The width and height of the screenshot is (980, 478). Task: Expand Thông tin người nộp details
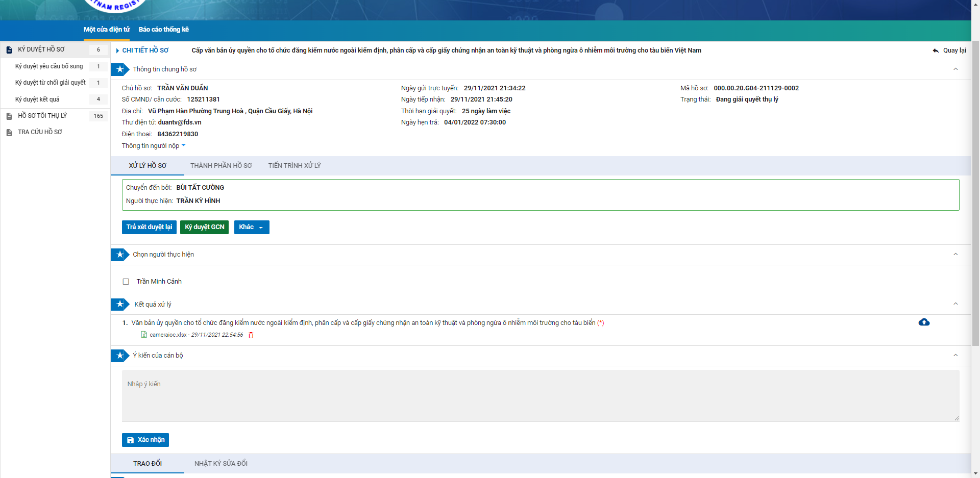coord(154,146)
